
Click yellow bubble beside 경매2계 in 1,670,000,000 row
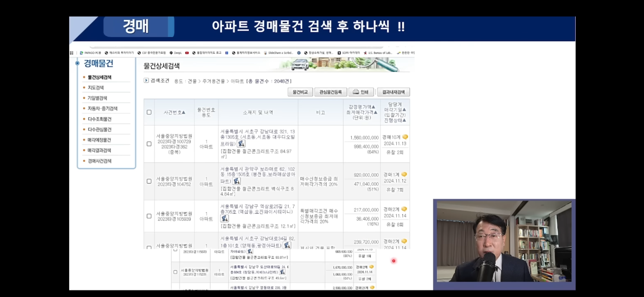(x=371, y=267)
